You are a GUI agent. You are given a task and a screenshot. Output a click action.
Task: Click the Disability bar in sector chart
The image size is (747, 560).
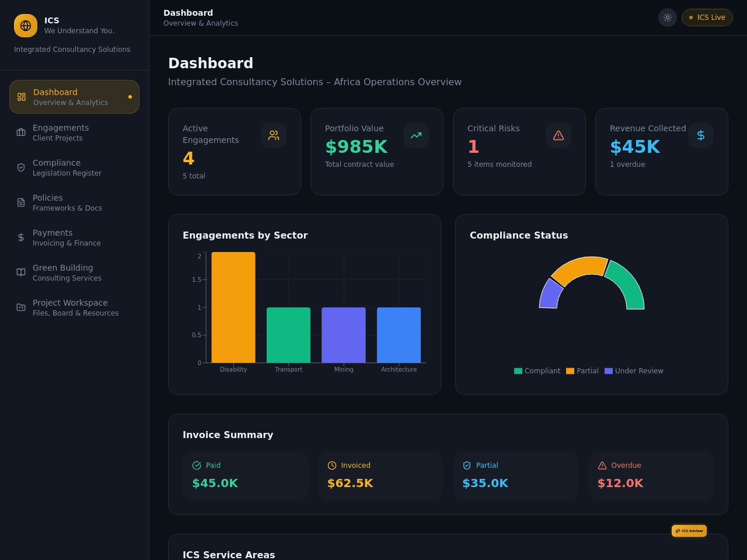(x=233, y=307)
